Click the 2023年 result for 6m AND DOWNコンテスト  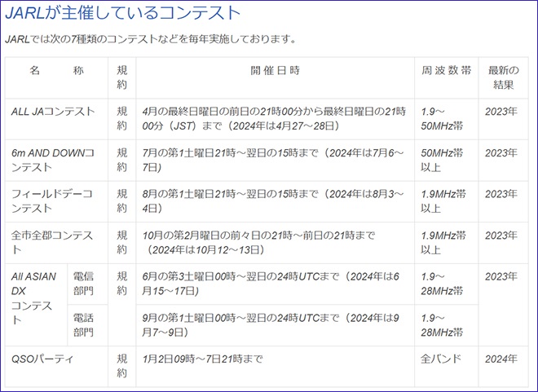point(501,153)
